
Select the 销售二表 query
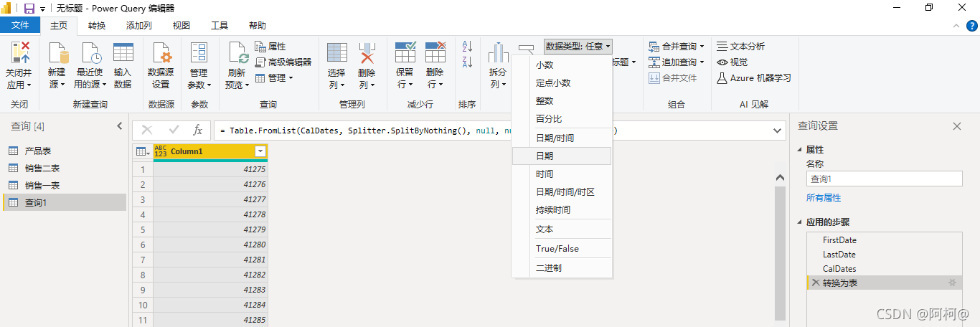click(x=63, y=169)
